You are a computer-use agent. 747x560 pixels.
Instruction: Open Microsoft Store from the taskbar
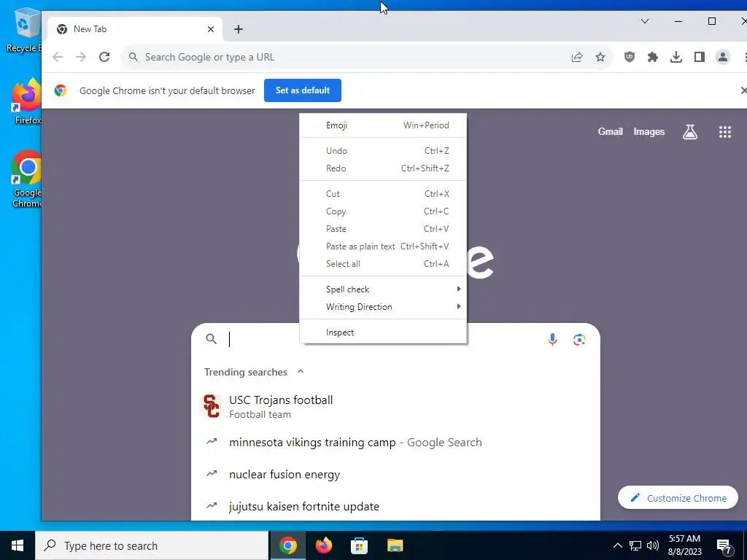pyautogui.click(x=359, y=545)
